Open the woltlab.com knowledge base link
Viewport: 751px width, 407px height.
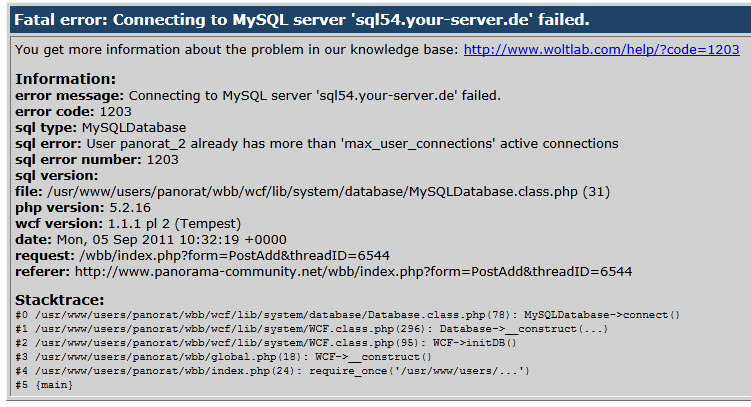click(x=601, y=48)
